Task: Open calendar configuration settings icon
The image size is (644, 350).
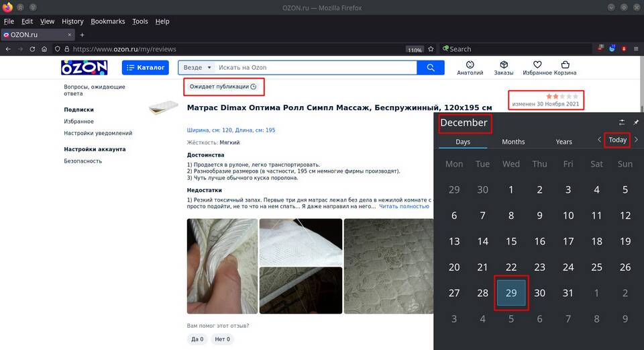Action: (x=622, y=122)
